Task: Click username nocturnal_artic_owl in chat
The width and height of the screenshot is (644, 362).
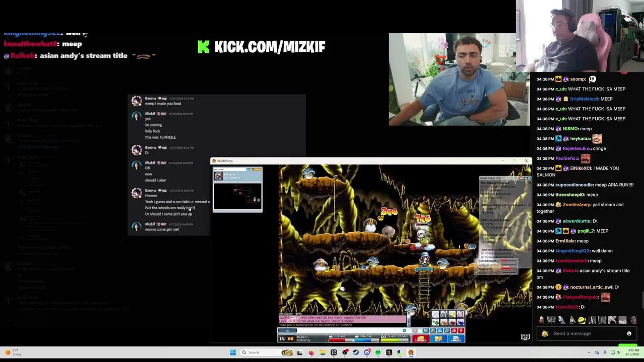Action: [592, 287]
